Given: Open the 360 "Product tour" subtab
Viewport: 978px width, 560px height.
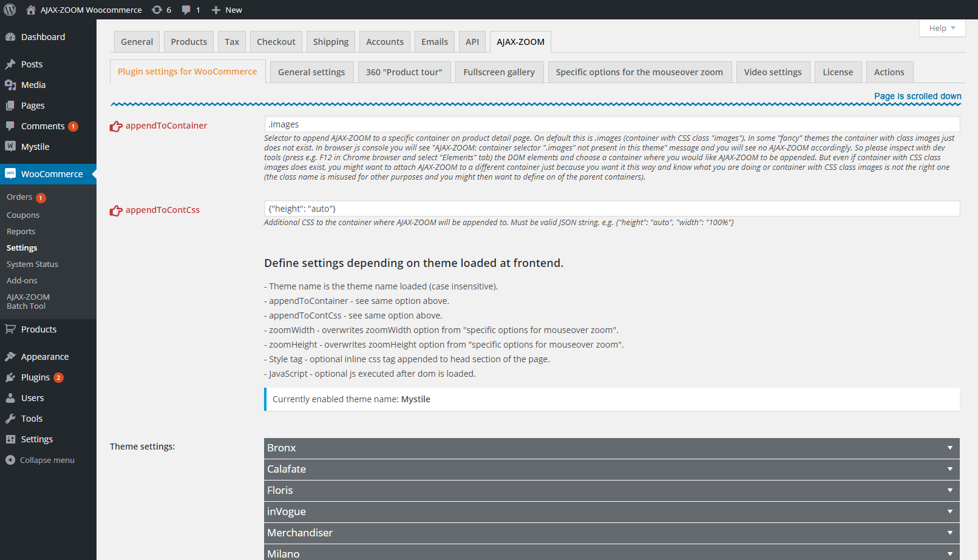Looking at the screenshot, I should [x=404, y=72].
